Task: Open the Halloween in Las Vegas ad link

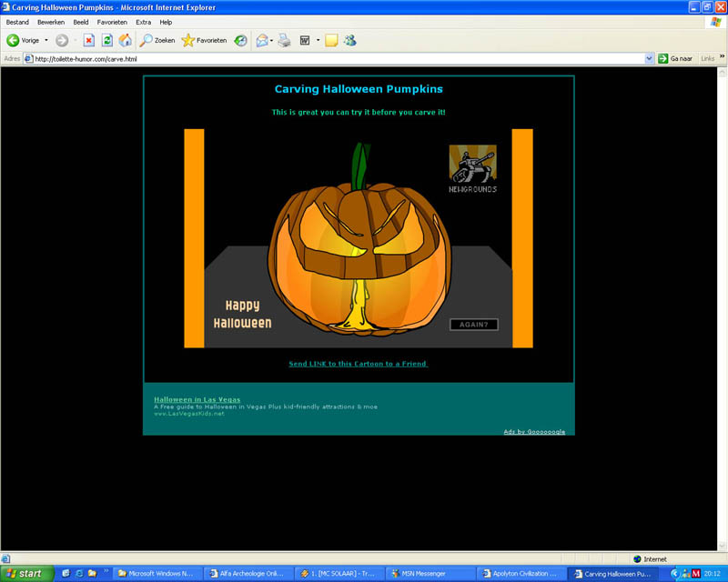Action: click(197, 399)
